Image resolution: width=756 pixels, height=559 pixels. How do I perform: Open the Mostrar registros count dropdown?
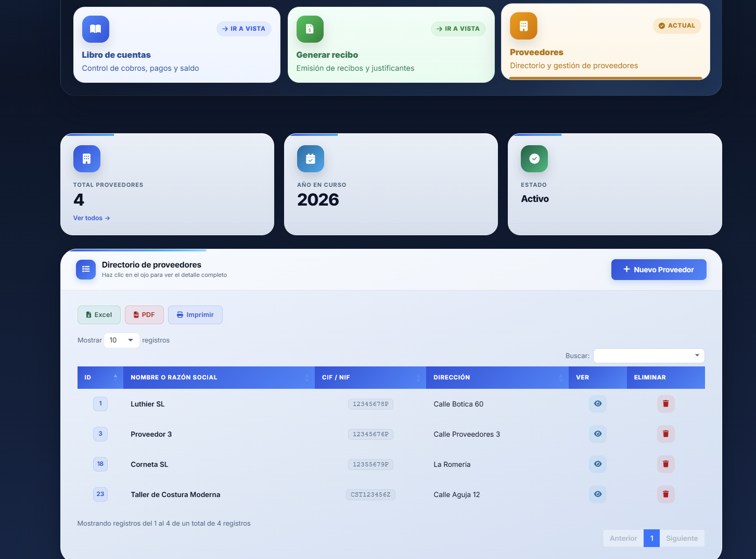tap(122, 340)
